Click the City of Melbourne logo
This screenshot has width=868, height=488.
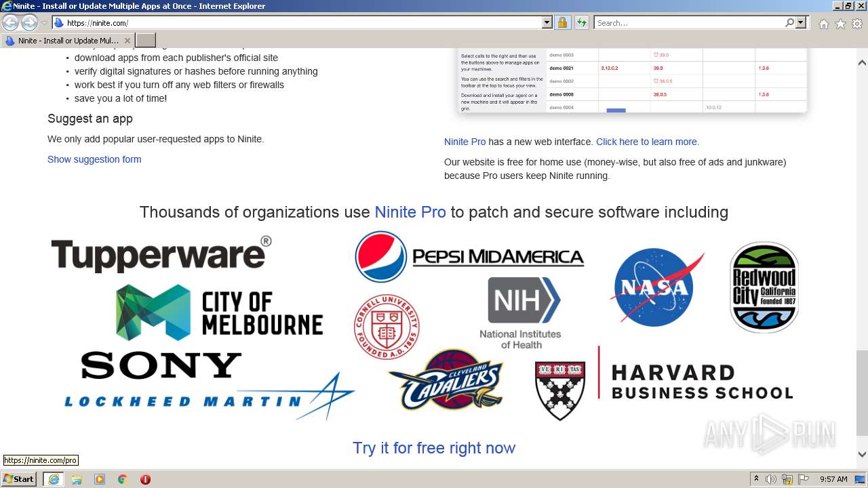219,312
